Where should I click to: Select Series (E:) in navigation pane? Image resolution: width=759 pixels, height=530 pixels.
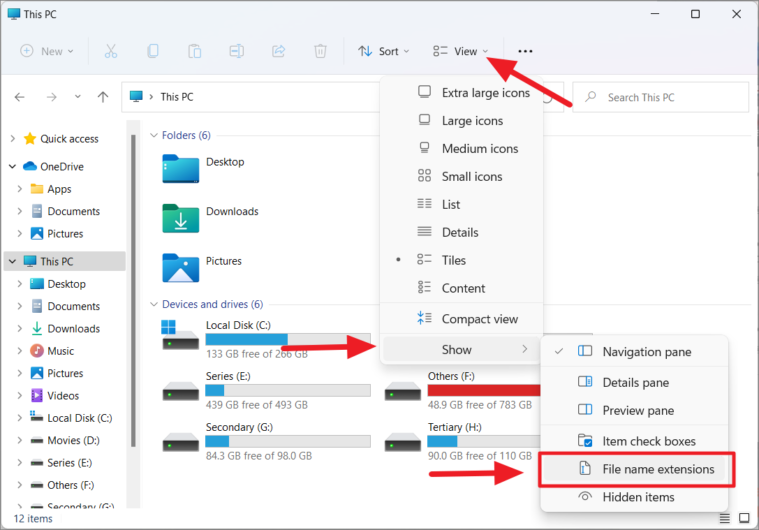[69, 463]
